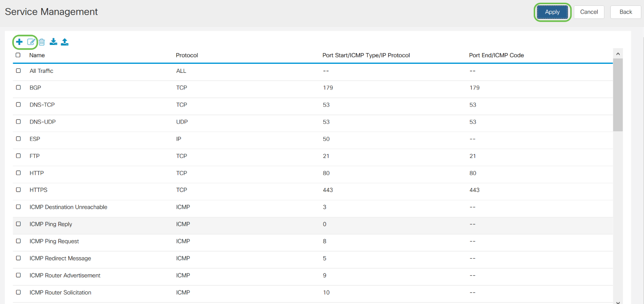Viewport: 644px width, 304px height.
Task: Click the scrollbar down arrow
Action: [x=618, y=302]
